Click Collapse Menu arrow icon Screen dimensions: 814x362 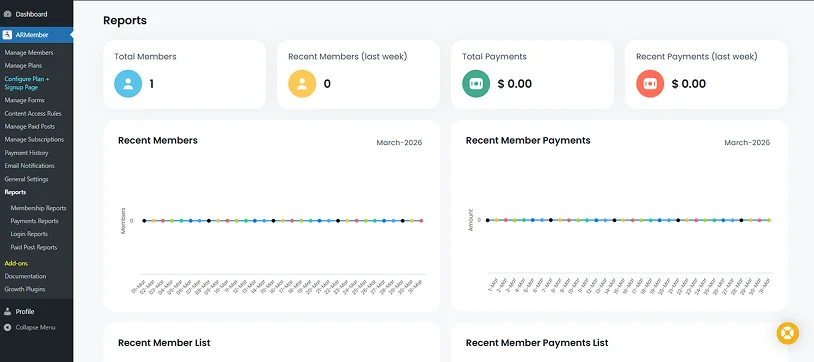pyautogui.click(x=7, y=327)
